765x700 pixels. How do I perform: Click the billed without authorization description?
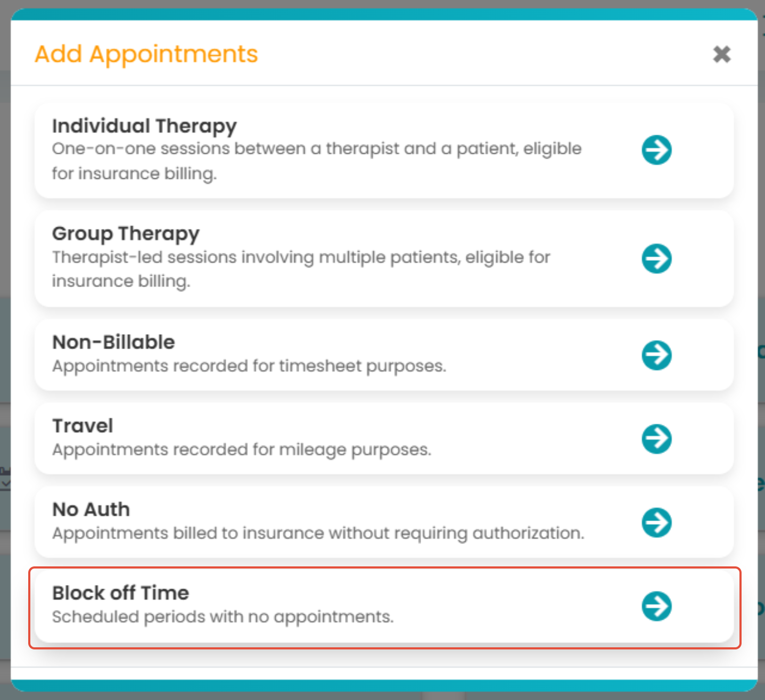(x=318, y=533)
